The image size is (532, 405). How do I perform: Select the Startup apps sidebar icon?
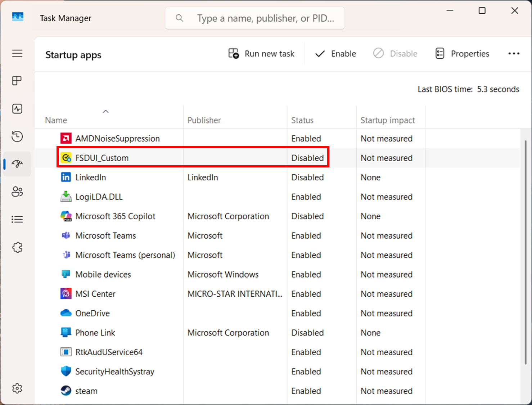pos(17,164)
